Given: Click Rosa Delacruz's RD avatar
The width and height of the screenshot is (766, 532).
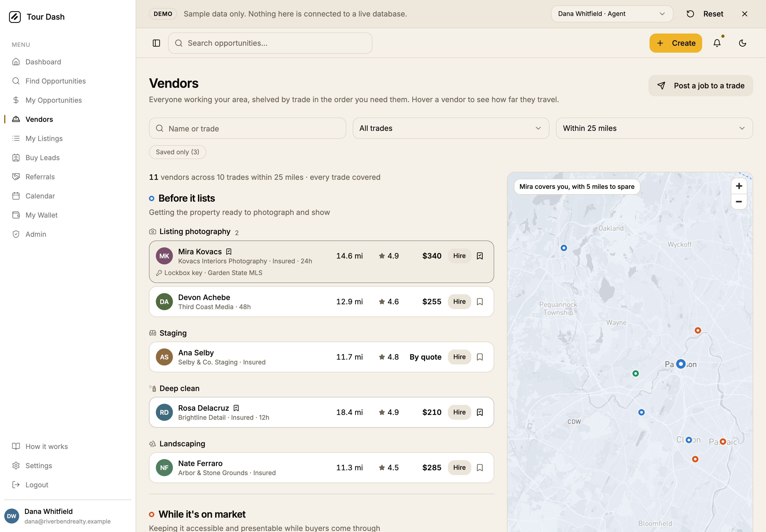Looking at the screenshot, I should (164, 412).
